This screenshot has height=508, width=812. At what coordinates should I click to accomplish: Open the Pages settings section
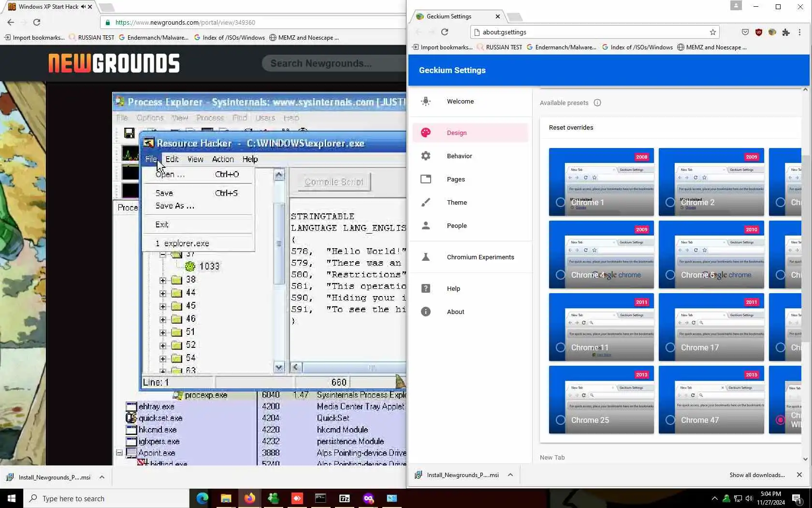coord(470,179)
